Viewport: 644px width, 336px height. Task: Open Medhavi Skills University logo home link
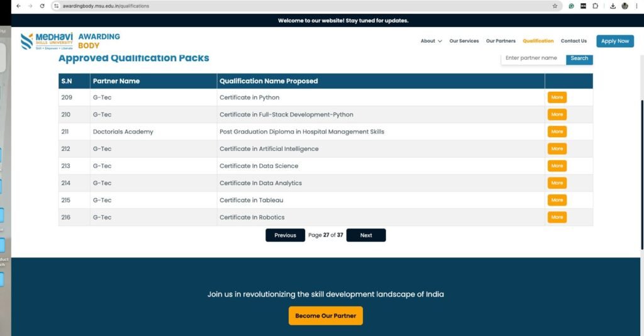[70, 41]
